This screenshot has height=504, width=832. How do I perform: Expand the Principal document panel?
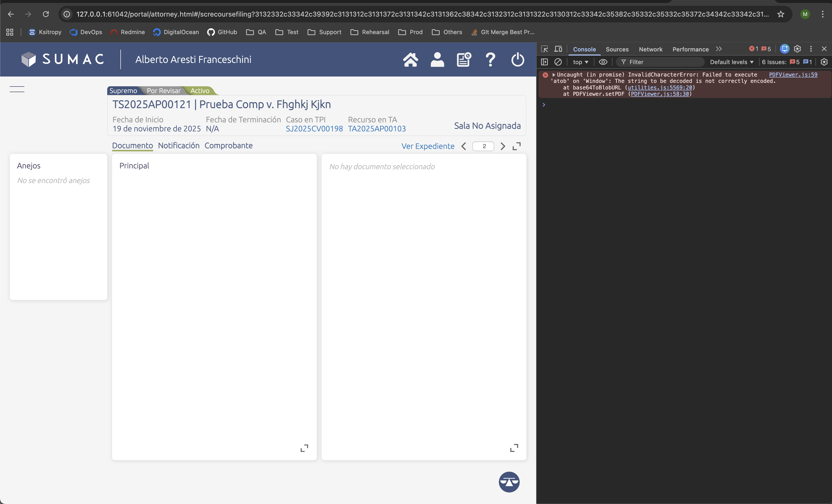click(304, 448)
